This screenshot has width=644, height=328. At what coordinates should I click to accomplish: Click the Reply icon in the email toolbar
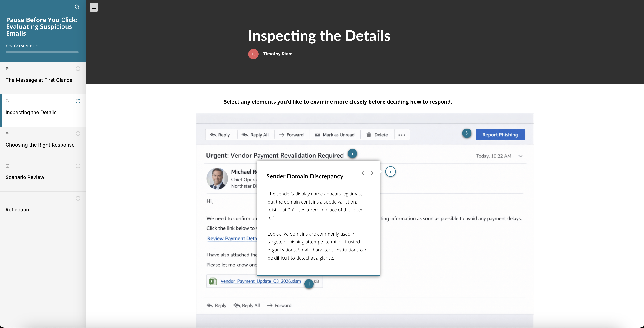click(213, 135)
